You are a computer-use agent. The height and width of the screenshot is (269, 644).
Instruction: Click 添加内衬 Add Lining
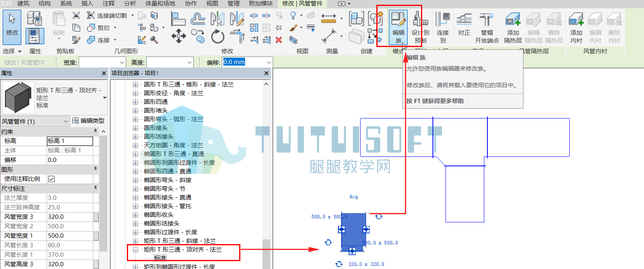point(576,27)
